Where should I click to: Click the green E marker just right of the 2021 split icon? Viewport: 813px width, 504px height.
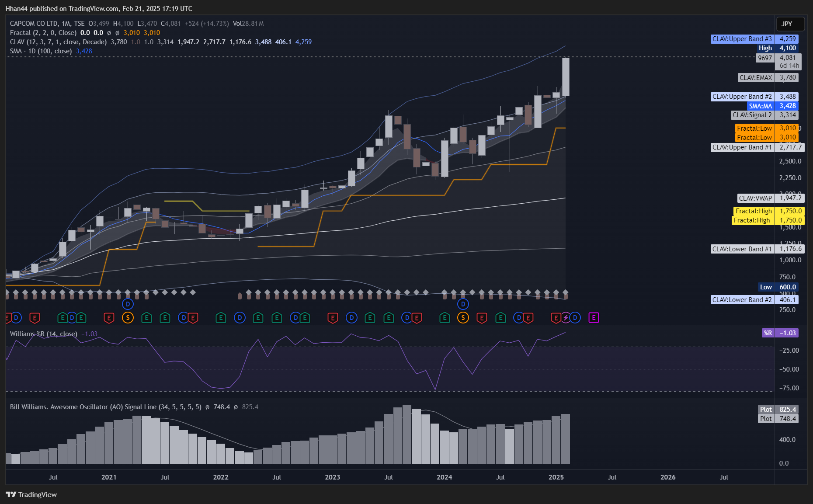(x=146, y=318)
